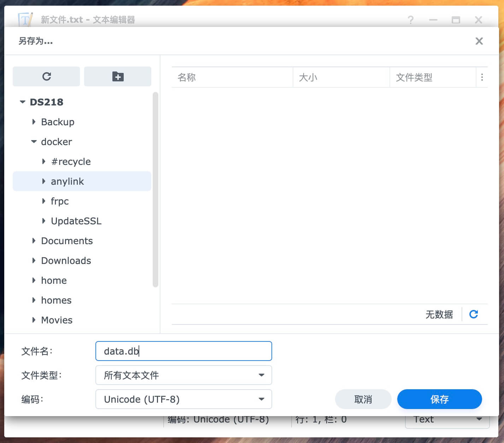Screen dimensions: 504x443
Task: Select the home folder
Action: [54, 280]
